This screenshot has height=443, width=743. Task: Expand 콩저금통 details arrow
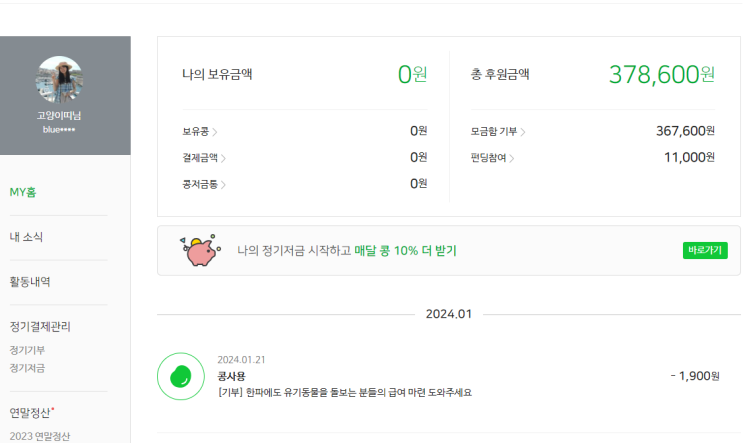(223, 184)
